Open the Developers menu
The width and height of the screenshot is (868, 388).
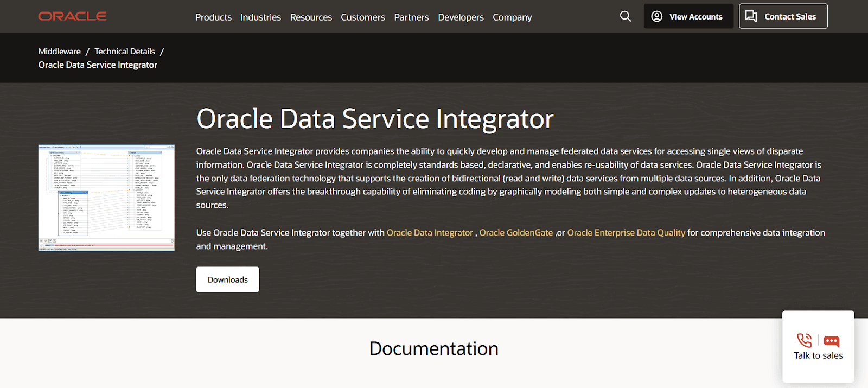(x=461, y=17)
